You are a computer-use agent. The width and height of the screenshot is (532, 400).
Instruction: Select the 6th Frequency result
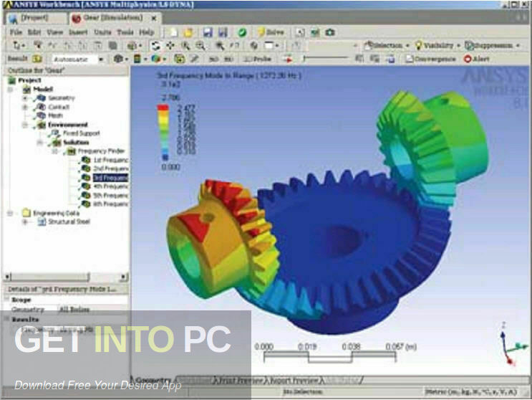point(110,204)
